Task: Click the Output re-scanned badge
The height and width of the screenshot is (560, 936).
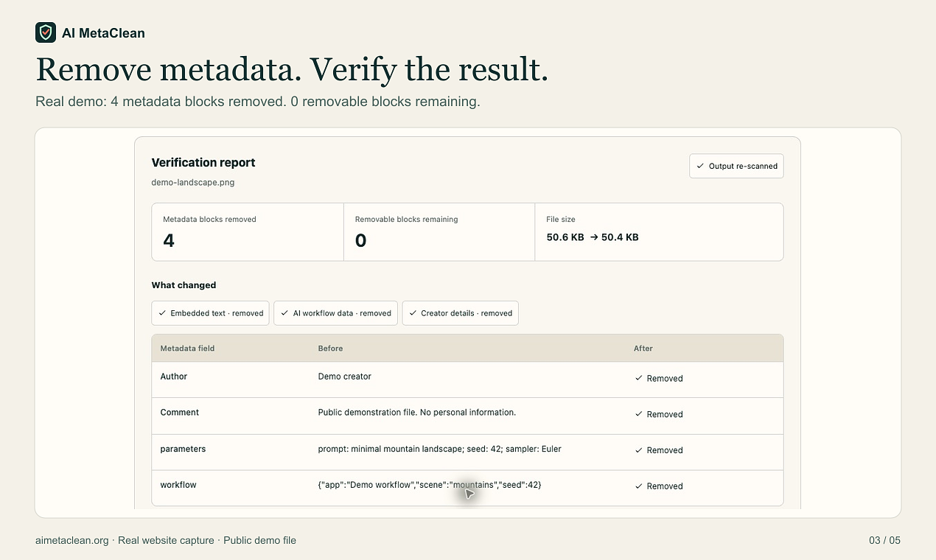Action: tap(736, 166)
